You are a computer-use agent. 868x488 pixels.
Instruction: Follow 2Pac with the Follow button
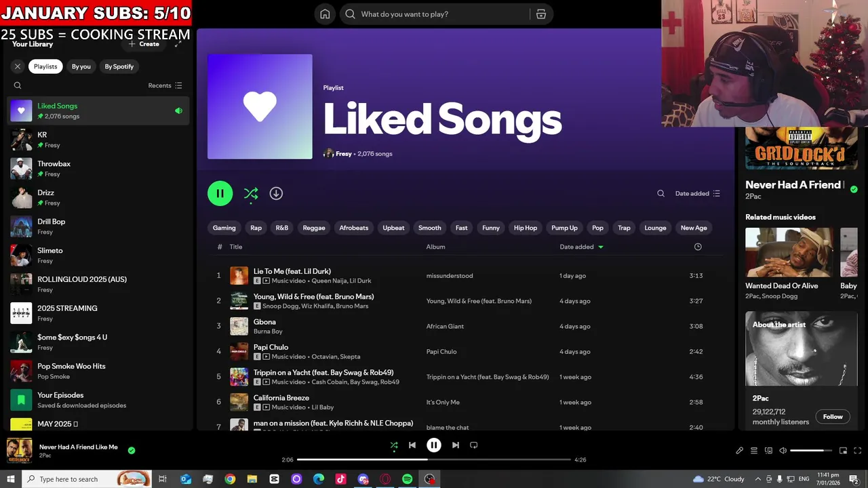coord(833,417)
